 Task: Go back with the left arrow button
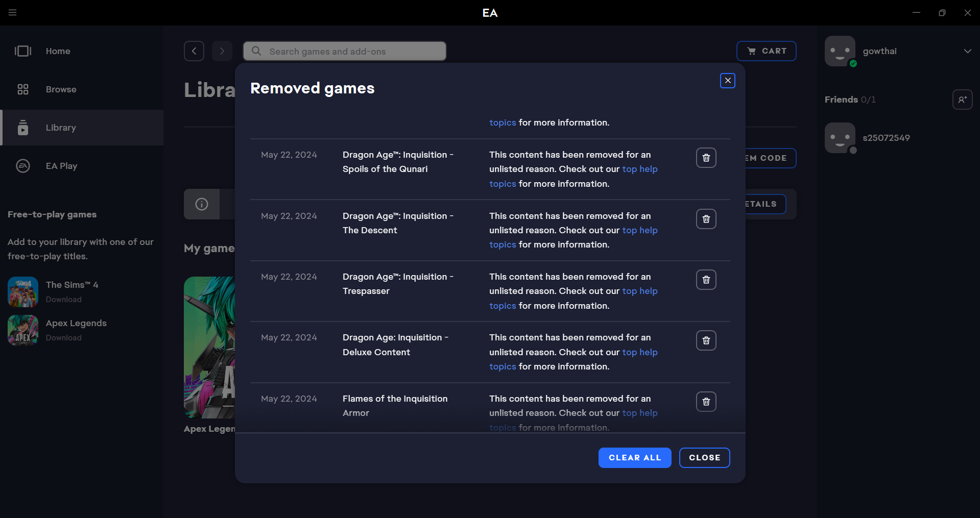pos(194,51)
